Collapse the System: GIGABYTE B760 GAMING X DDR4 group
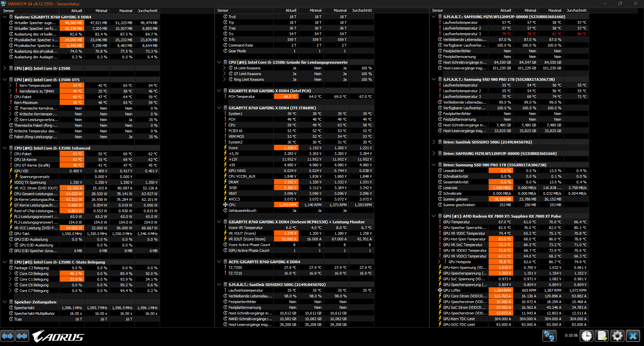 pyautogui.click(x=5, y=17)
